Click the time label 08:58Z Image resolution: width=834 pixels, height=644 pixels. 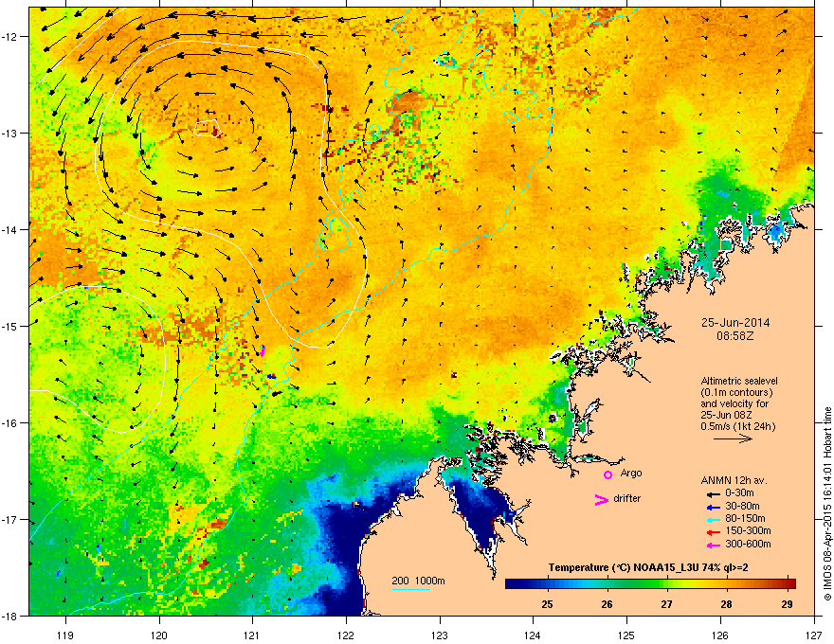(x=735, y=336)
